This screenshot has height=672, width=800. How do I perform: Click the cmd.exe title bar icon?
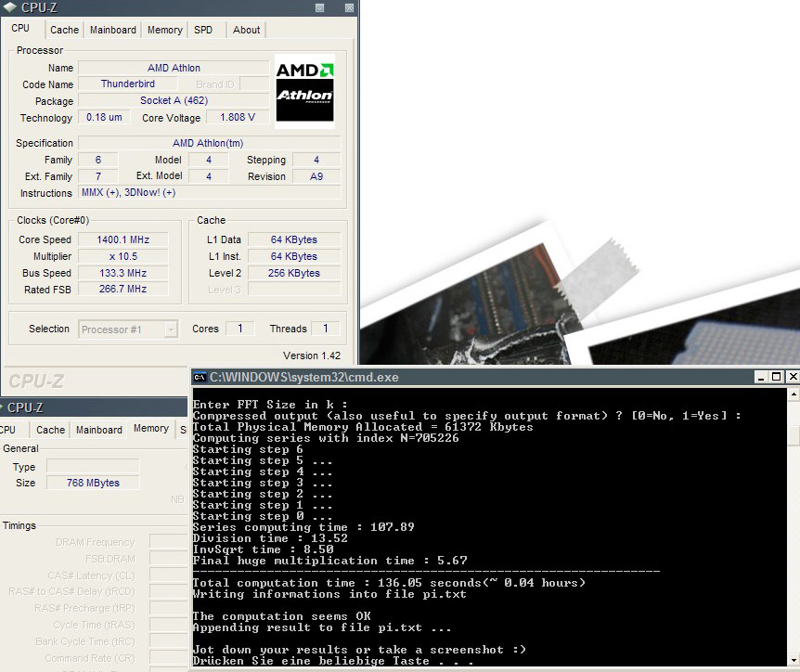[x=200, y=378]
